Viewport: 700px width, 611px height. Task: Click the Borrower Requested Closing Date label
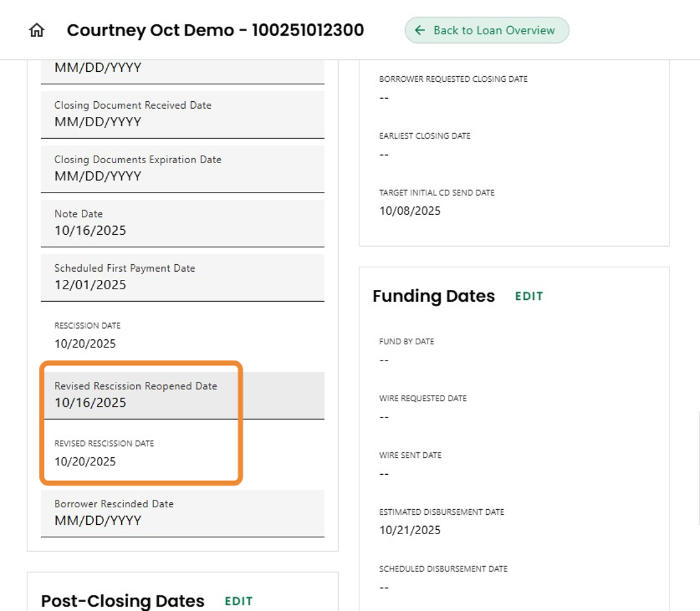(x=453, y=79)
